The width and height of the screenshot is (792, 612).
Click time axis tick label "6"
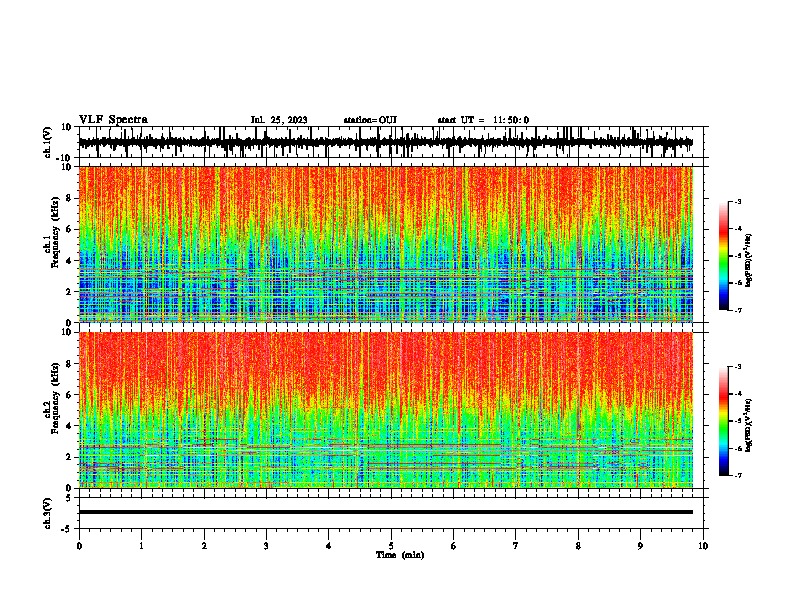coord(453,546)
